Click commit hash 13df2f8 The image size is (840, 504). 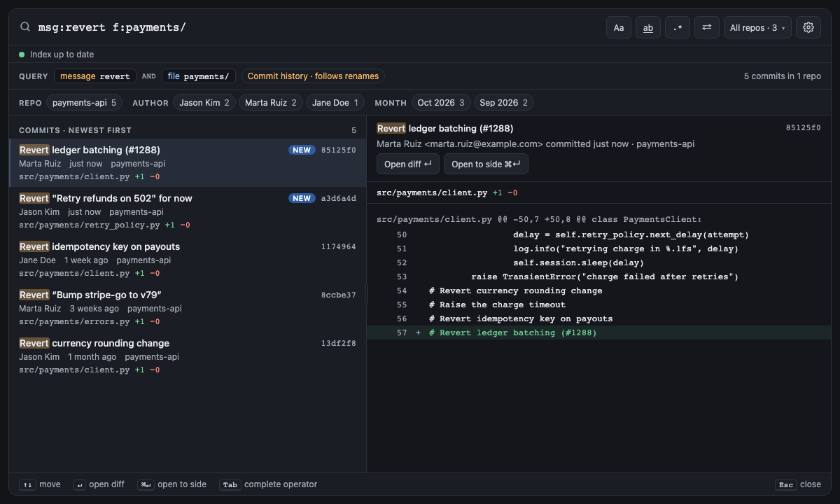pyautogui.click(x=339, y=343)
